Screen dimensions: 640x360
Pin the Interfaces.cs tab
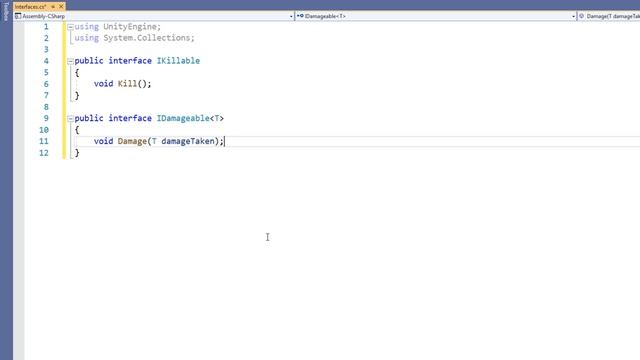pos(53,7)
